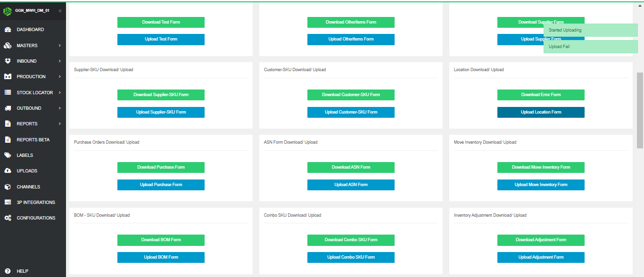Click the Configurations gears icon

coord(8,218)
